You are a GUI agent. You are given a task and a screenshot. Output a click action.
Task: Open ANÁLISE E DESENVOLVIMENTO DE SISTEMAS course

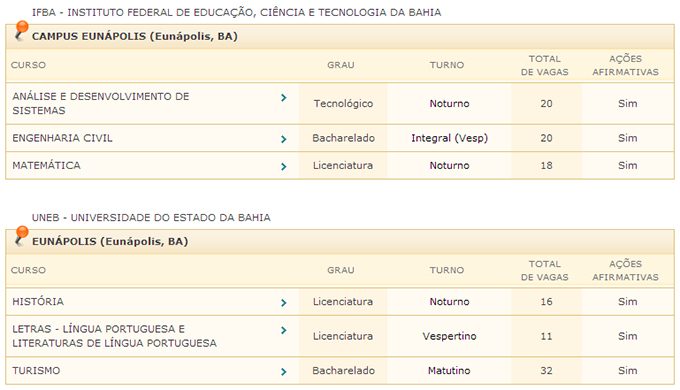[x=101, y=103]
